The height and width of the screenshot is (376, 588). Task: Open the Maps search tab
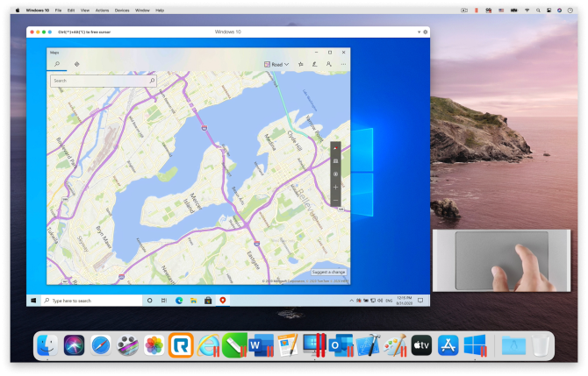[x=57, y=64]
